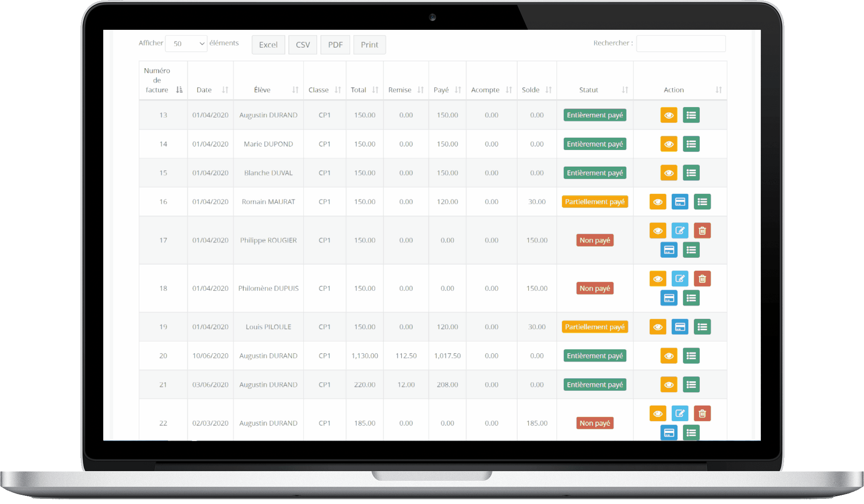Select student name Philippe ROUGIER

point(268,241)
